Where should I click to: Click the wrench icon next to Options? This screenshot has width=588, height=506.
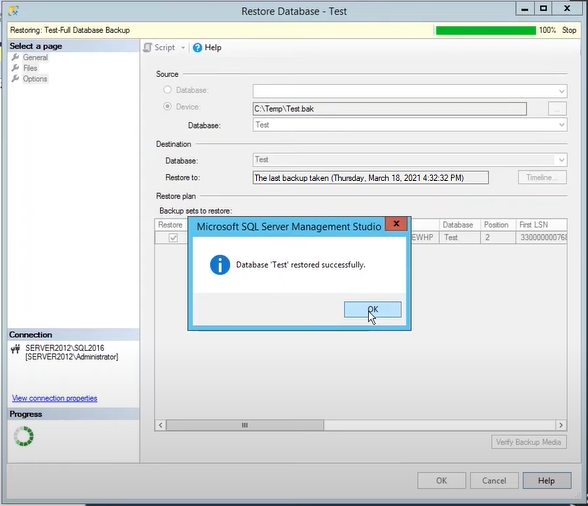coord(15,79)
